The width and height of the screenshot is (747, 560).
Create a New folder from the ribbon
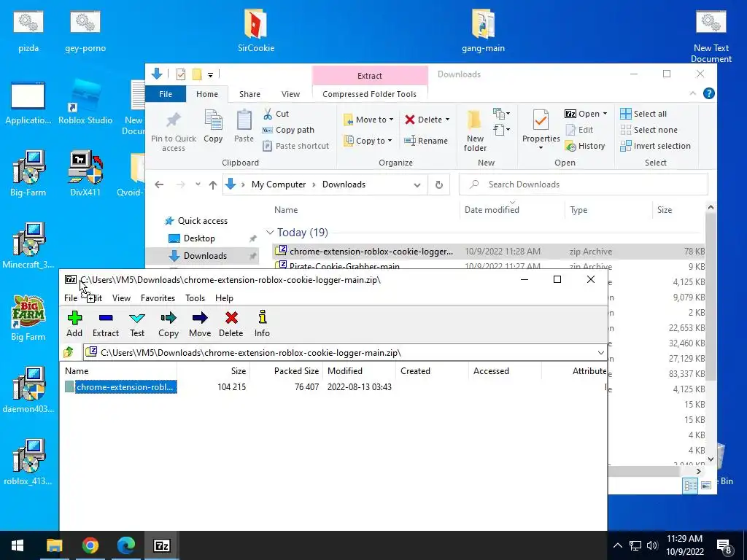(475, 131)
